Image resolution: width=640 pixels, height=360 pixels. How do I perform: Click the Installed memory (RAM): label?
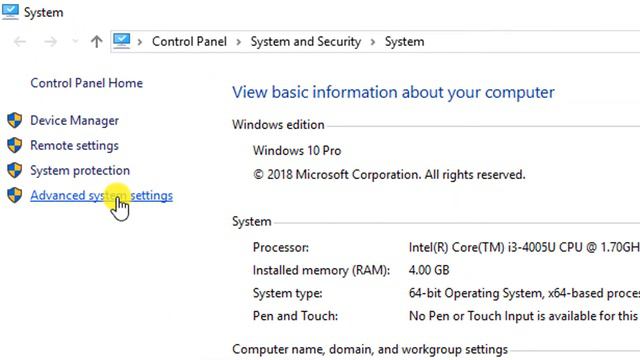pyautogui.click(x=322, y=270)
